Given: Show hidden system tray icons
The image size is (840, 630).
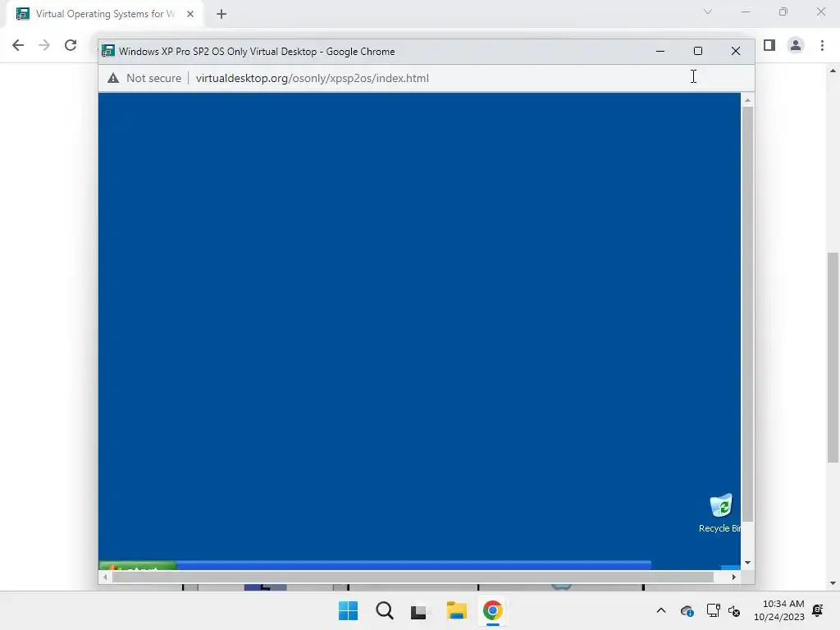Looking at the screenshot, I should click(x=661, y=610).
